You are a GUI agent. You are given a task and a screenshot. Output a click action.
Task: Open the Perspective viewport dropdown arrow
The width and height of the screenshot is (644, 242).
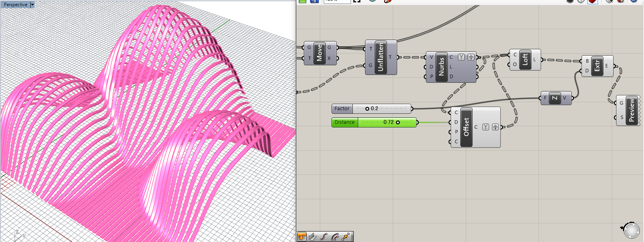click(32, 5)
